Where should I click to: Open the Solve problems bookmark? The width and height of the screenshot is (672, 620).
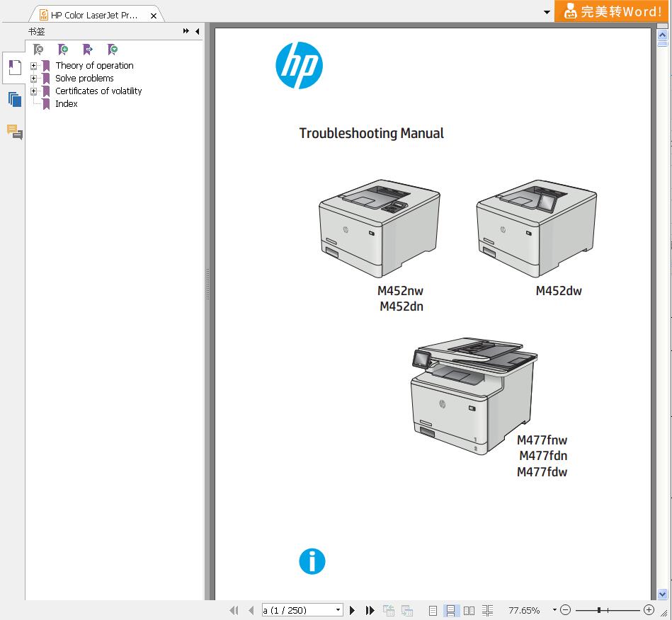[x=84, y=79]
